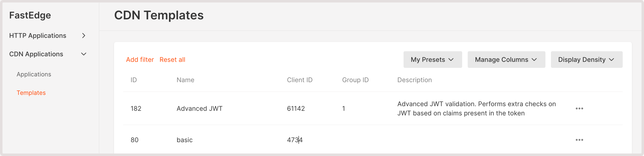Click the Client ID column header
The image size is (644, 156).
[299, 80]
